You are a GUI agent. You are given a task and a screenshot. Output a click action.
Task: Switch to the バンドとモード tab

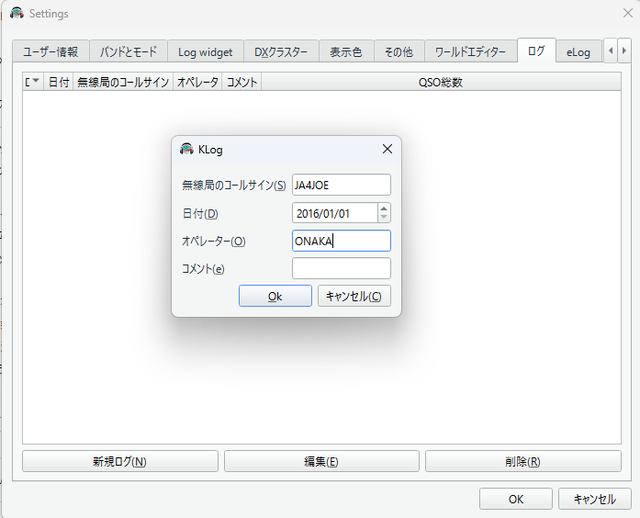(x=128, y=51)
